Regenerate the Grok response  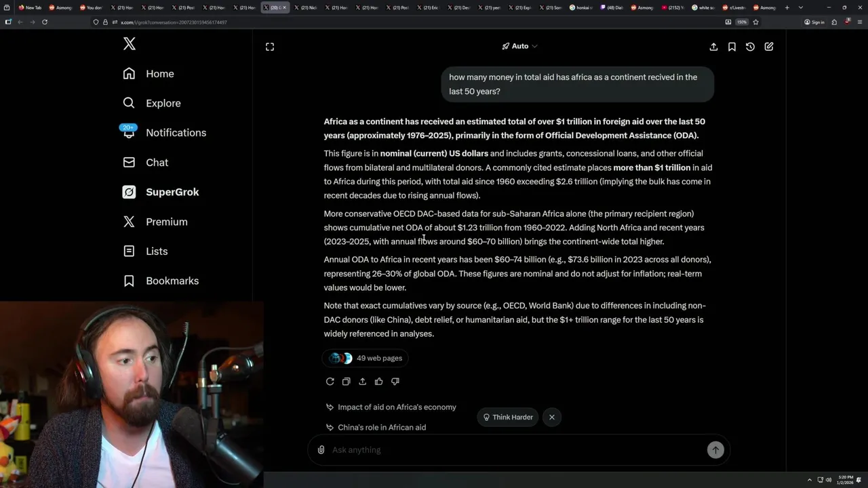330,382
